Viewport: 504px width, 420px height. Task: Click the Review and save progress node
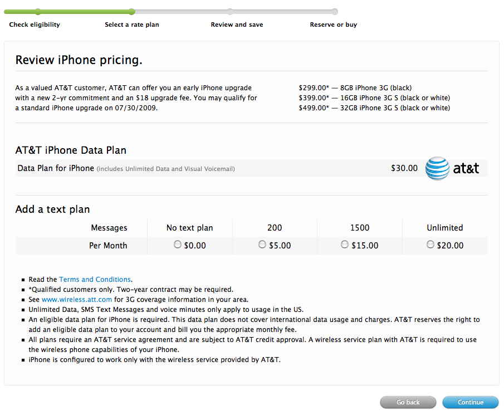click(x=230, y=12)
